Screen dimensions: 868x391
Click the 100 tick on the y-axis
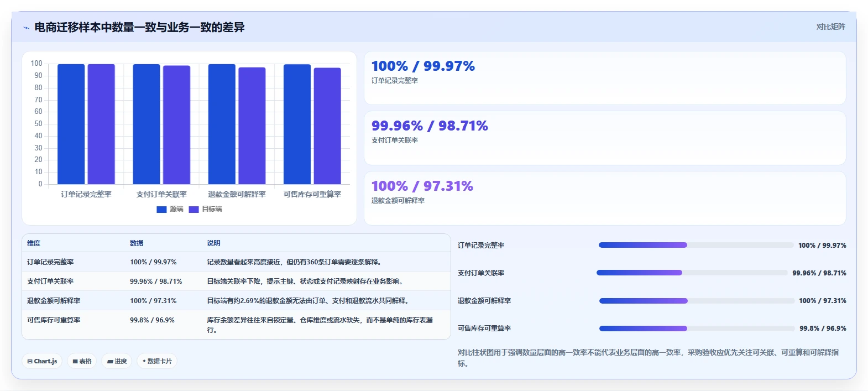36,64
